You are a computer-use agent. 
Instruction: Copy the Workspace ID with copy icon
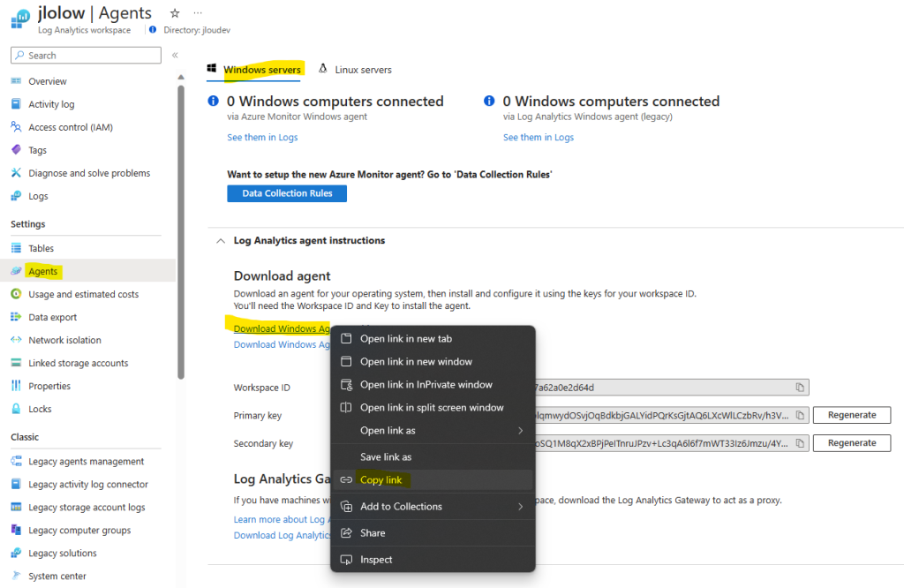tap(800, 388)
